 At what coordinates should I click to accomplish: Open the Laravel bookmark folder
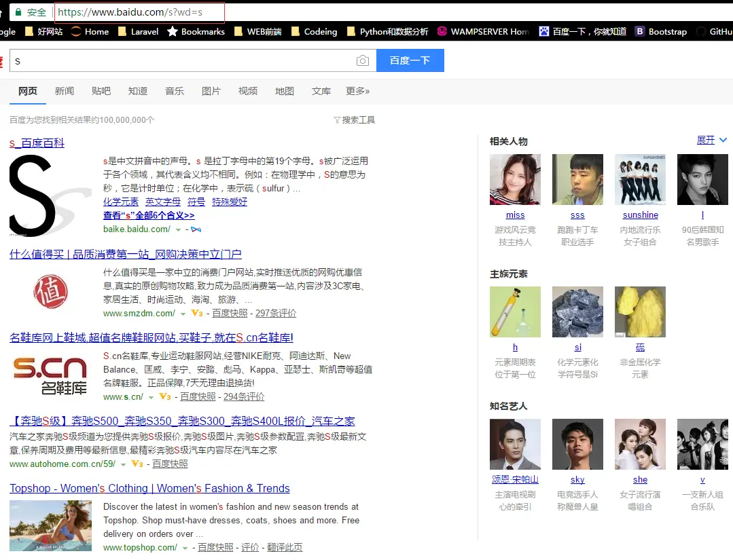pos(138,31)
